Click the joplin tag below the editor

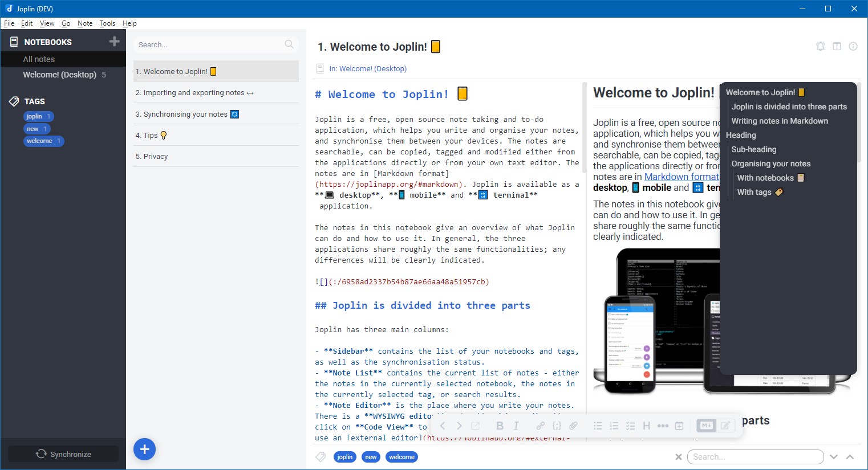point(344,457)
